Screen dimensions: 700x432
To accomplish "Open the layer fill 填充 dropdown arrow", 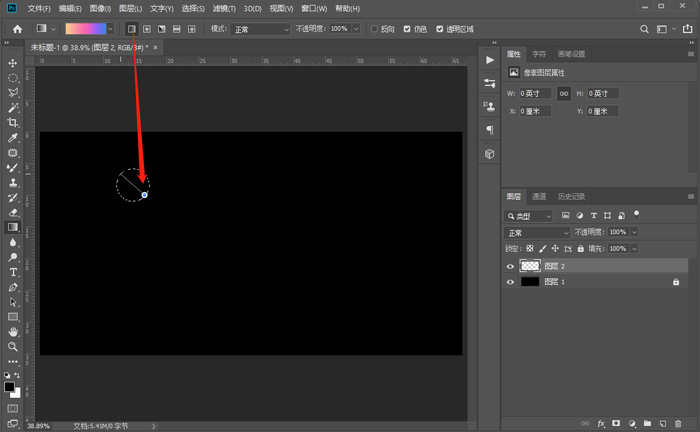I will tap(634, 249).
